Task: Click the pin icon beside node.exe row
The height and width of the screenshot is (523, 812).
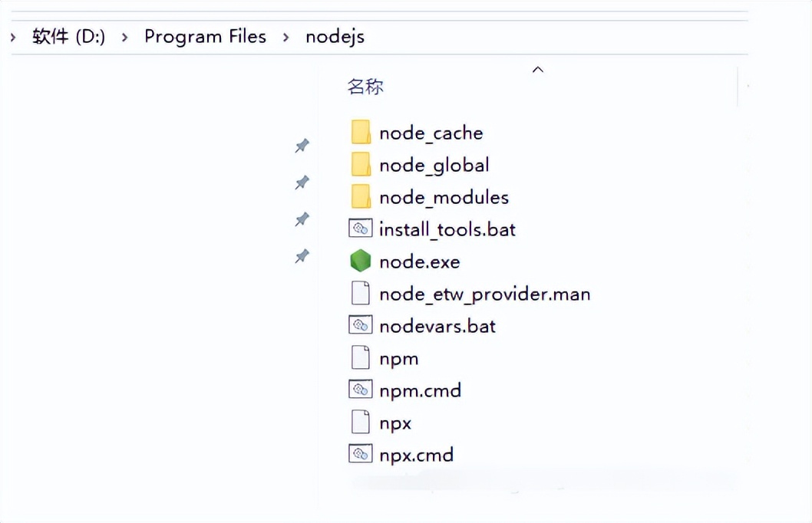Action: [302, 256]
